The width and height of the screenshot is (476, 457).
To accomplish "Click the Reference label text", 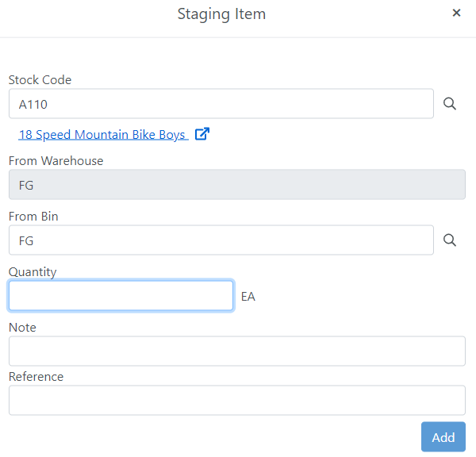I will 36,377.
